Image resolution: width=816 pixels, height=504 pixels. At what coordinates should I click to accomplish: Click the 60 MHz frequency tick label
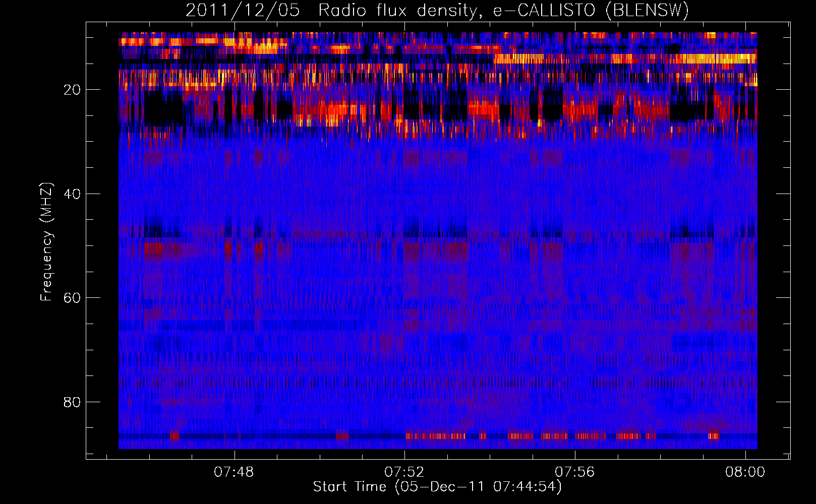click(72, 298)
